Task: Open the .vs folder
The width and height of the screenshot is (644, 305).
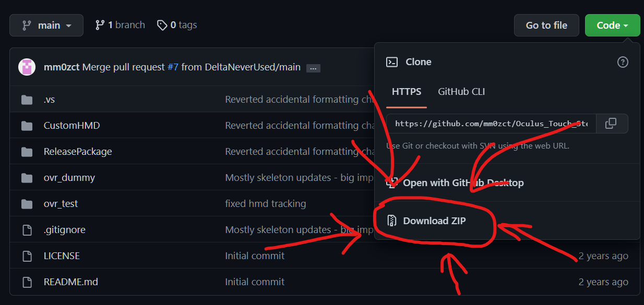Action: coord(49,99)
